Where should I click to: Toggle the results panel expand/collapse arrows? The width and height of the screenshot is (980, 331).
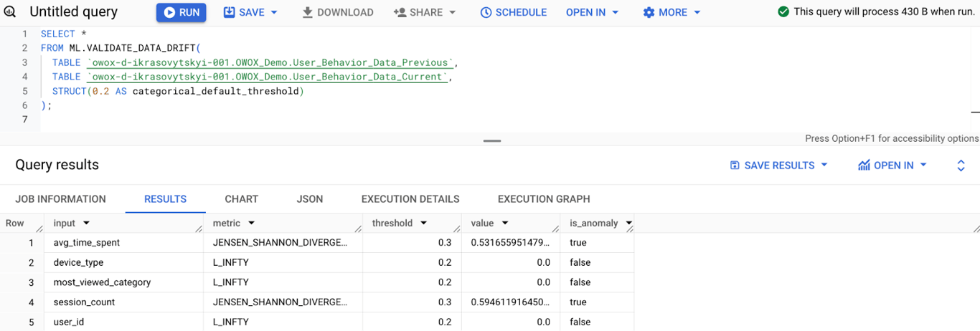(961, 165)
